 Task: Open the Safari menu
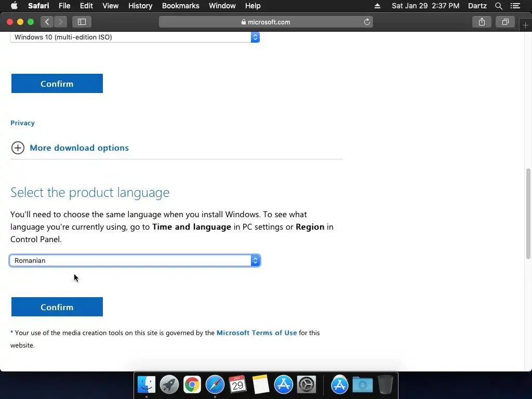tap(38, 6)
